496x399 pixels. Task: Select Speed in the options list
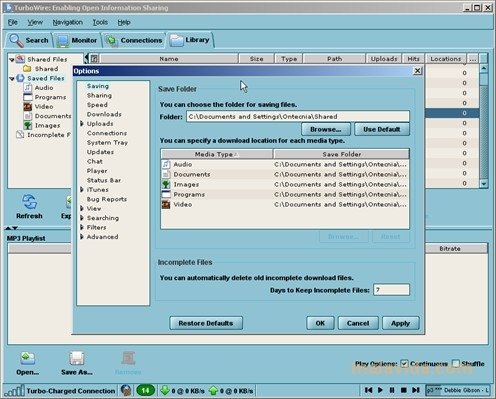[x=97, y=105]
